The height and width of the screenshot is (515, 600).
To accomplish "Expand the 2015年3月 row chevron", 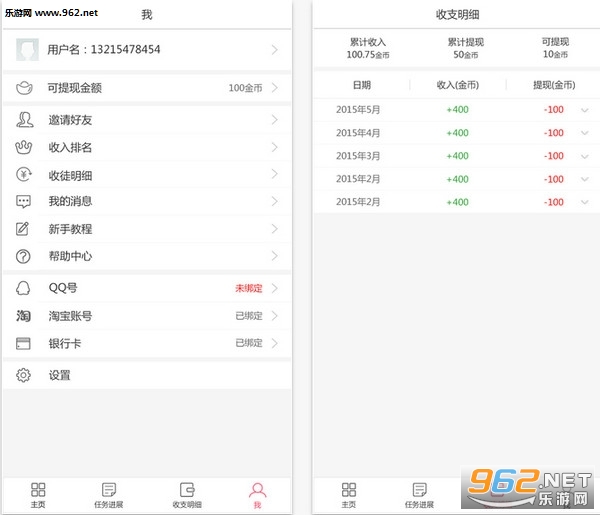I will (584, 156).
